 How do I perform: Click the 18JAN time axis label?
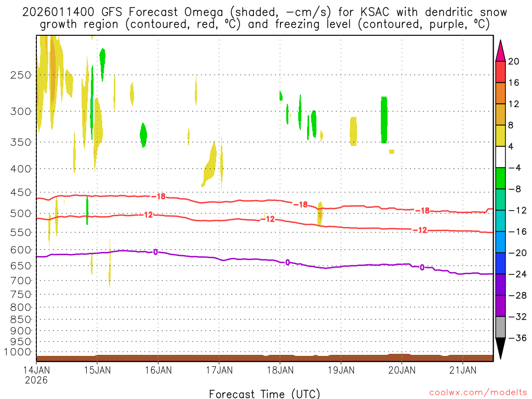pos(280,370)
